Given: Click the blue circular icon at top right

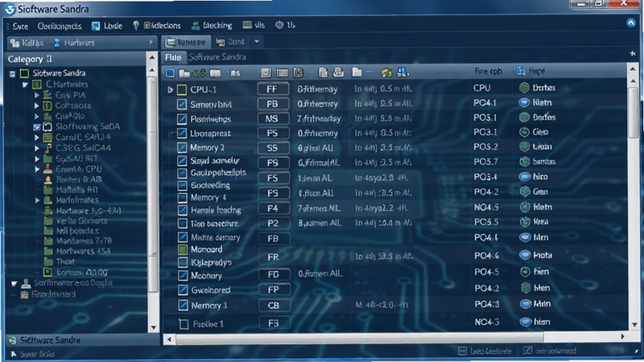Looking at the screenshot, I should [x=631, y=23].
